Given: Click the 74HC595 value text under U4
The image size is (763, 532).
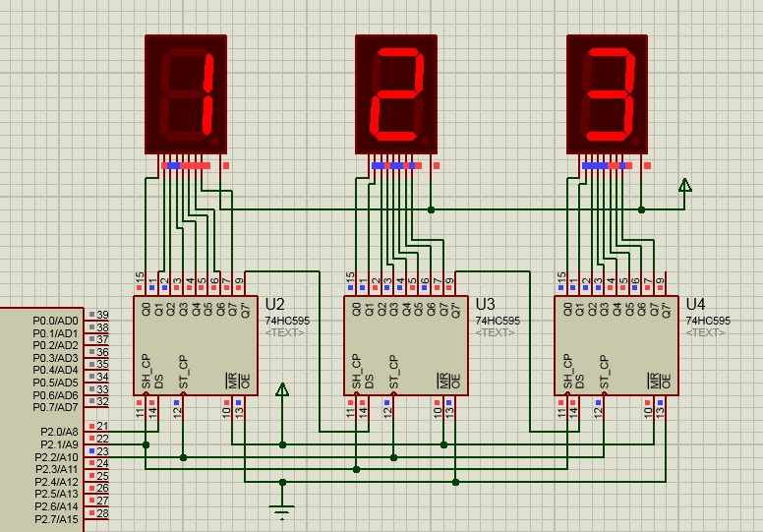Looking at the screenshot, I should click(708, 321).
